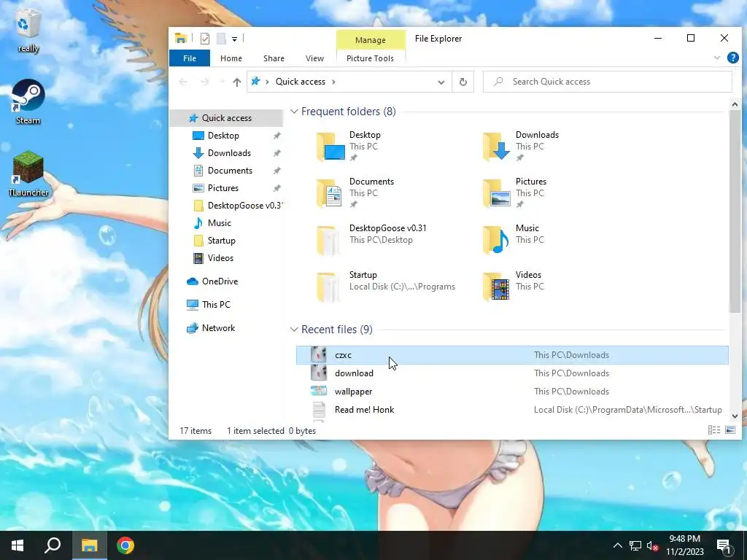Screen dimensions: 747x560
Task: Select the download recent file
Action: coord(512,373)
